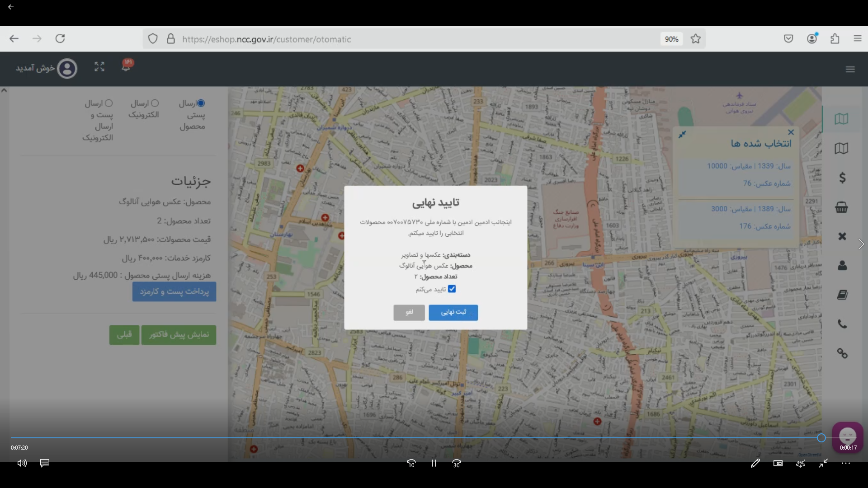Toggle the تایید می‌کنم confirmation checkbox

452,289
